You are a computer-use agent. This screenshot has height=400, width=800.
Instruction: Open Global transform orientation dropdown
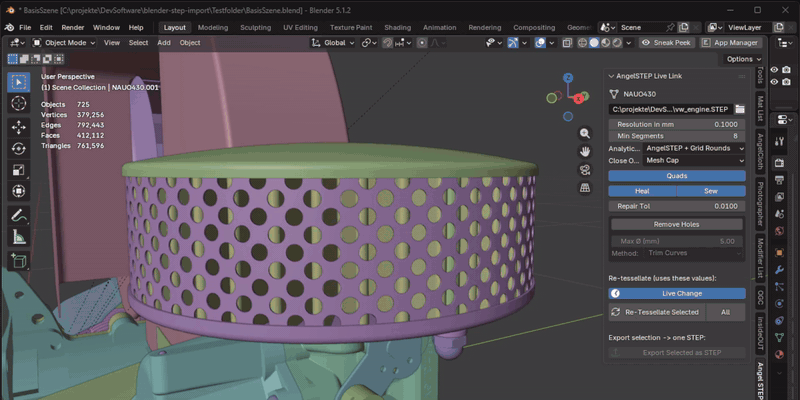pyautogui.click(x=333, y=43)
